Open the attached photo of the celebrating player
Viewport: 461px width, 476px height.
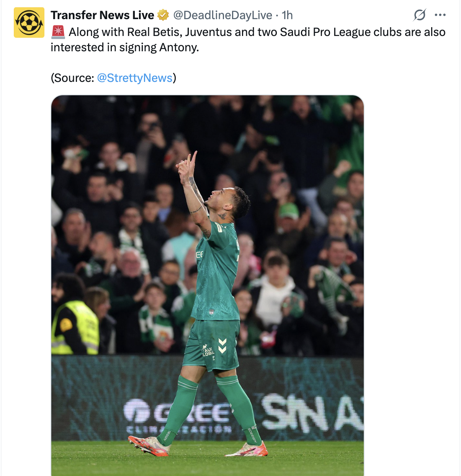pyautogui.click(x=208, y=285)
